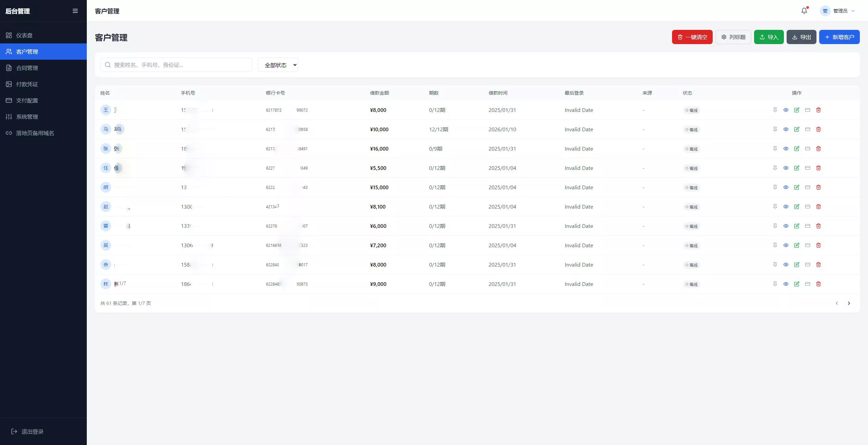Delete the ¥16,000 loan customer row

point(818,149)
